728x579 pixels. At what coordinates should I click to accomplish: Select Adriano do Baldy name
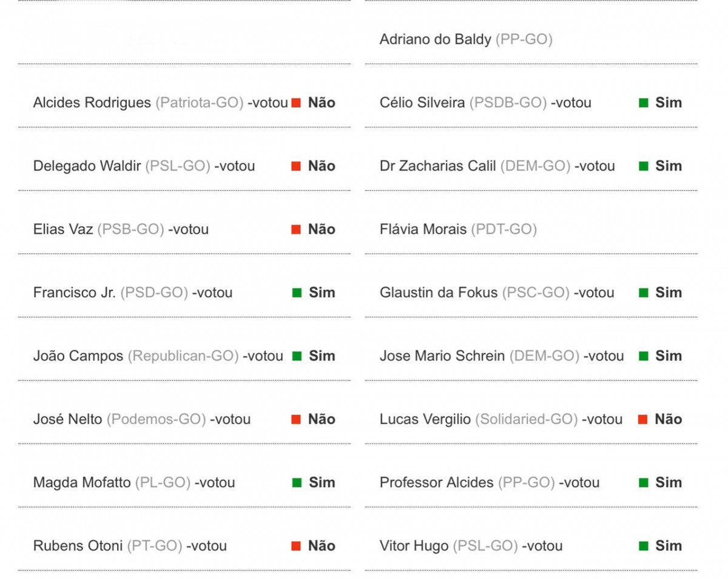click(435, 40)
